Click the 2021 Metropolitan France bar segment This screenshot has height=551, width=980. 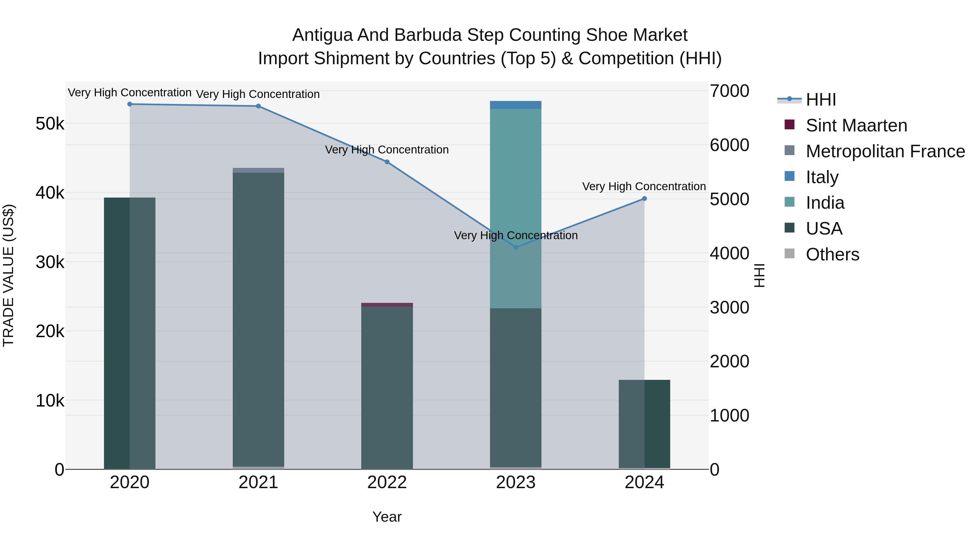tap(258, 170)
